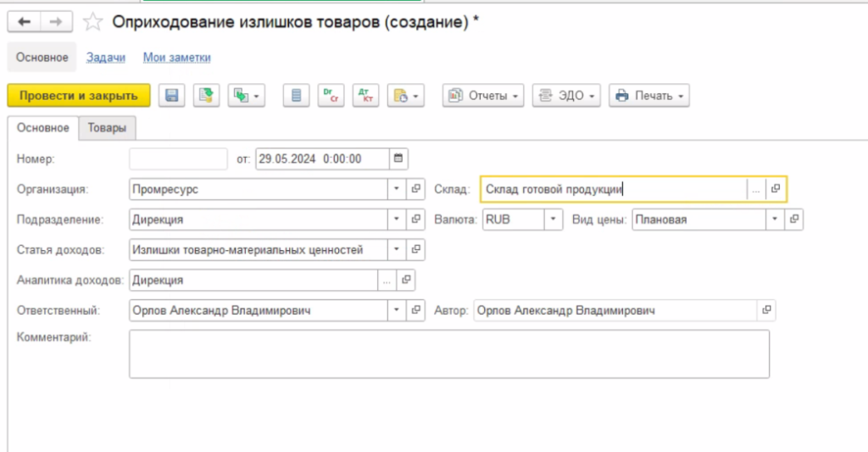Click into the Комментарий text field
Image resolution: width=868 pixels, height=452 pixels.
pos(448,354)
